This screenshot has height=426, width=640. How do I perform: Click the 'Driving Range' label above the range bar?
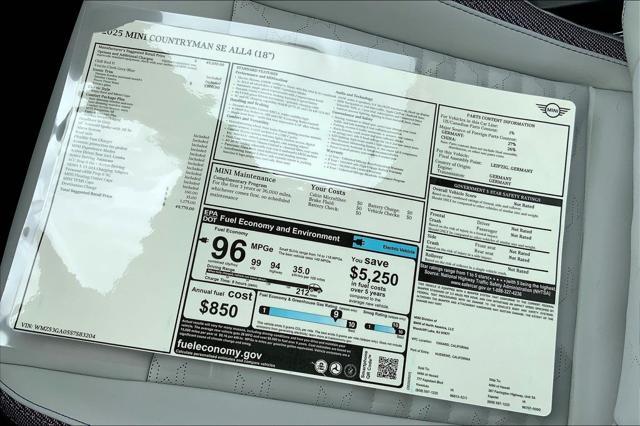coord(221,269)
